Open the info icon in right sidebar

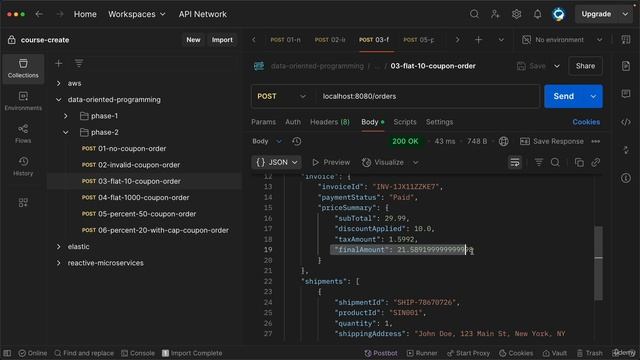click(626, 178)
